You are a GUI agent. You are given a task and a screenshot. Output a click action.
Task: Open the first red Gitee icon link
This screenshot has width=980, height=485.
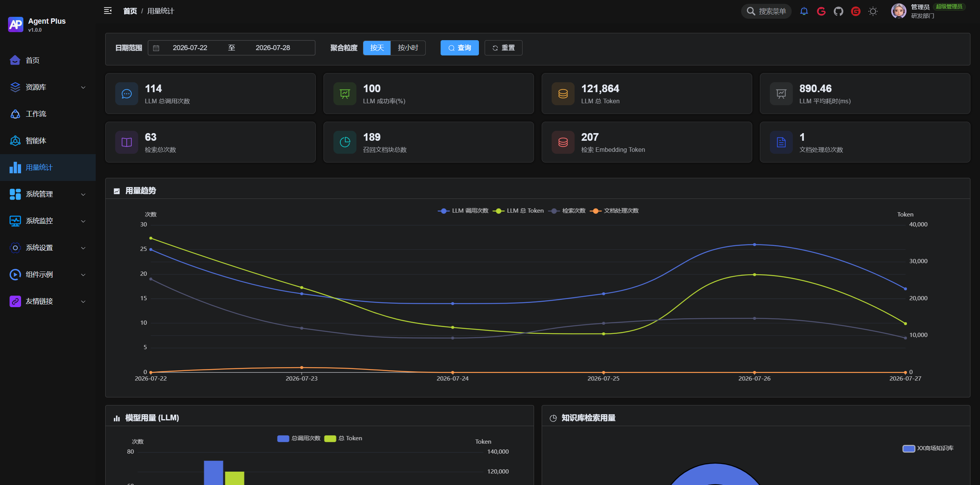click(821, 11)
